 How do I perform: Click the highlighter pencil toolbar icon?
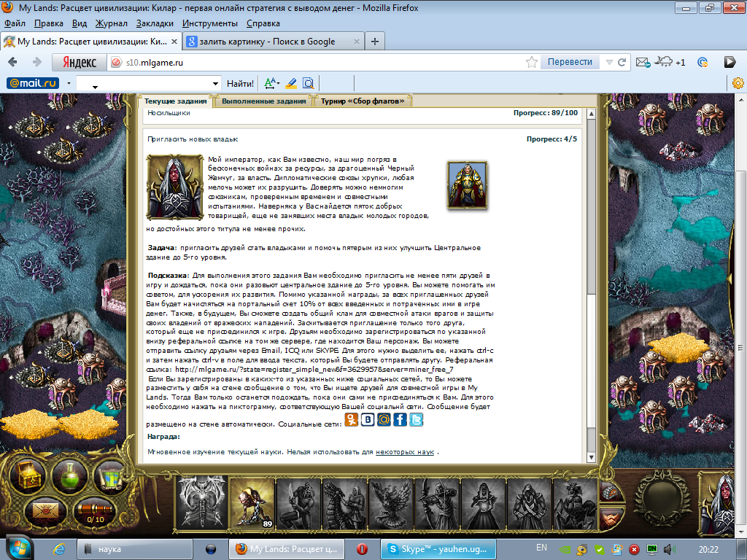tap(291, 83)
